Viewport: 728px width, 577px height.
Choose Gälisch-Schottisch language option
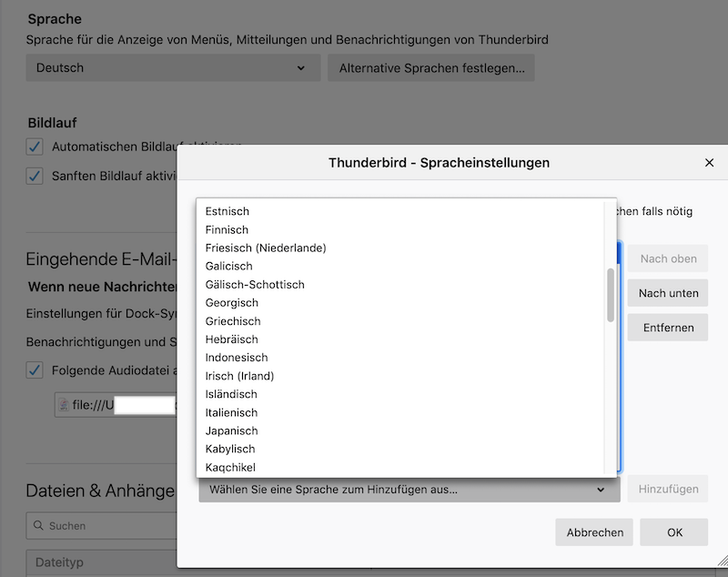tap(400, 285)
